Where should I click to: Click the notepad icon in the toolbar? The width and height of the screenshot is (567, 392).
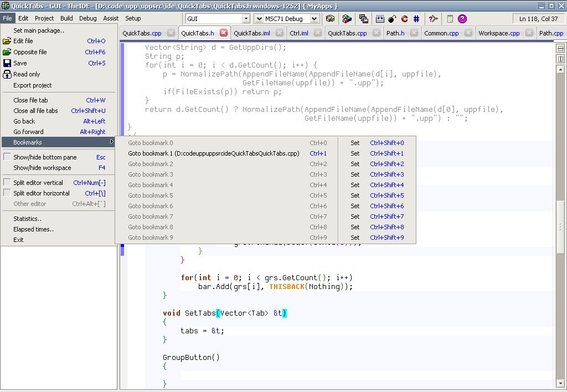coord(450,18)
